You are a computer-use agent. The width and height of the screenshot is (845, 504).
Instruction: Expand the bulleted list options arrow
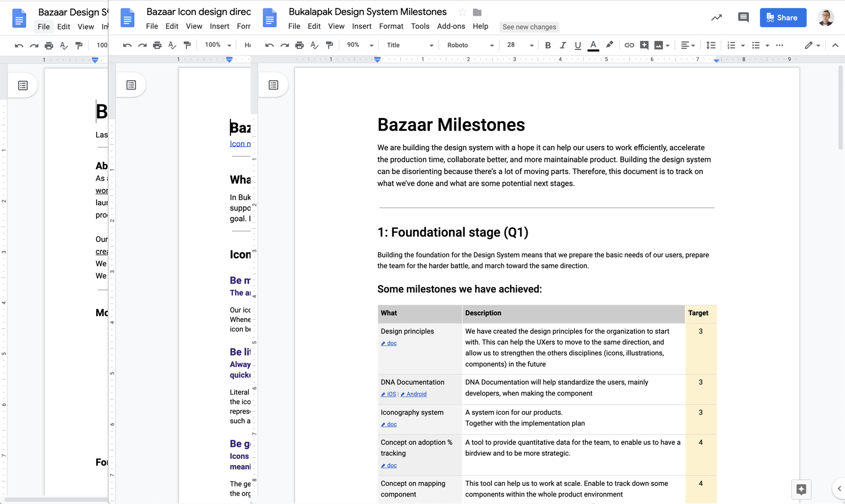[767, 46]
